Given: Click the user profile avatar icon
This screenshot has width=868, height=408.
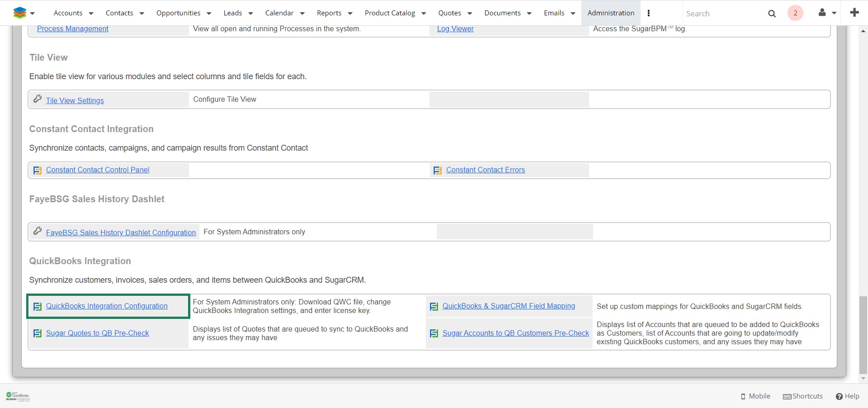Looking at the screenshot, I should click(822, 13).
